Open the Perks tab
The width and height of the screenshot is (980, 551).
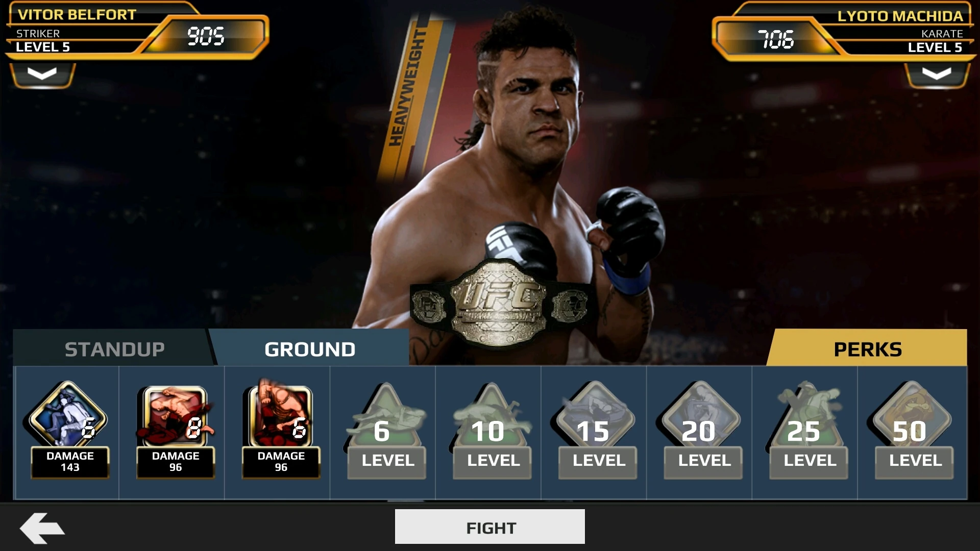(867, 348)
